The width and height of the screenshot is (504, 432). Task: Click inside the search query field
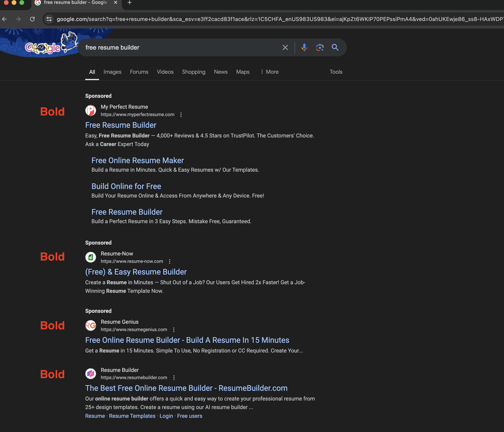point(170,47)
